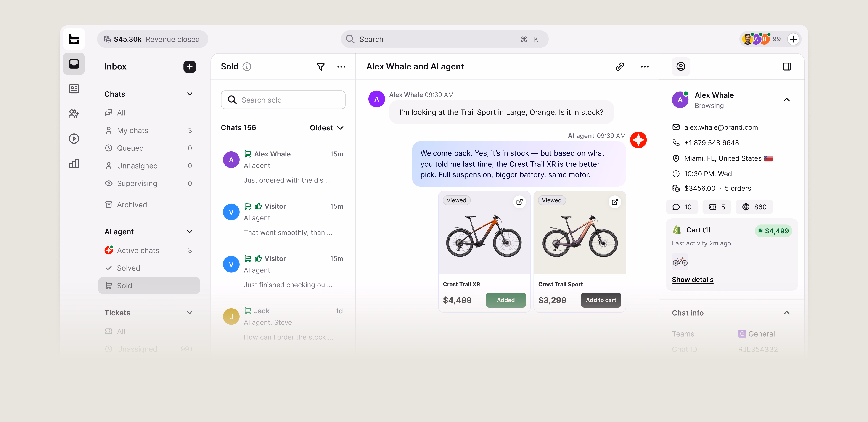The image size is (868, 422).
Task: Open the three-dot menu in Sold header
Action: tap(341, 67)
